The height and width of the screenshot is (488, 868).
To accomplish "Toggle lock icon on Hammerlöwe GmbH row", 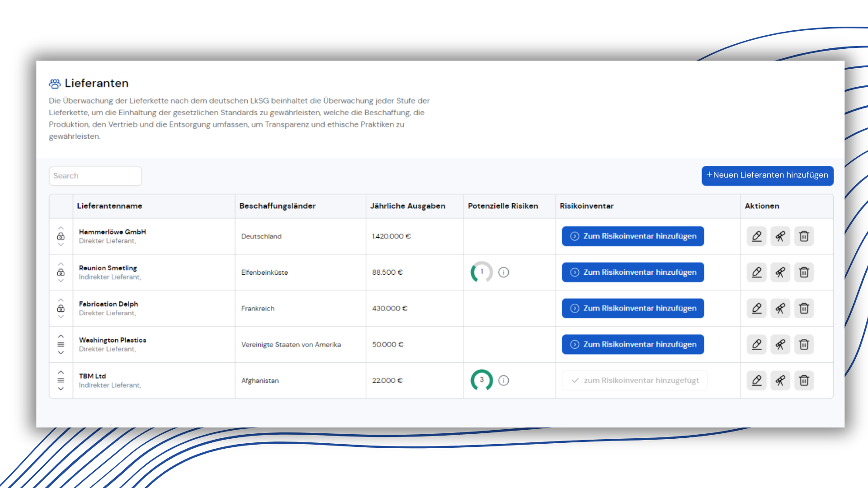I will [61, 236].
